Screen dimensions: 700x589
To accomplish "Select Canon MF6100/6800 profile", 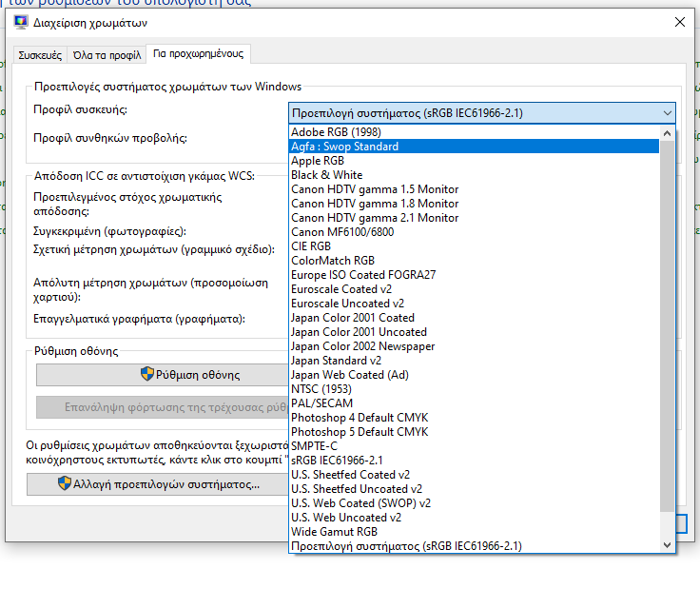I will [x=475, y=232].
